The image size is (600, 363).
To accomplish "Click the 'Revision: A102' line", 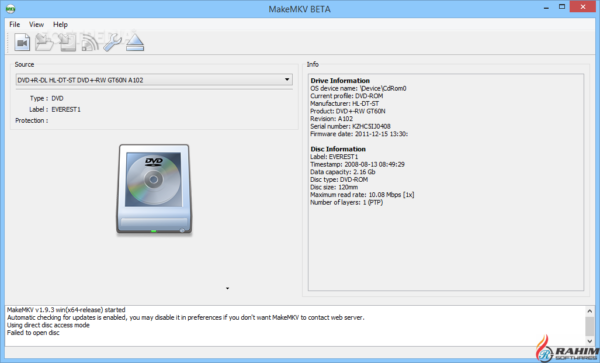I will 331,119.
